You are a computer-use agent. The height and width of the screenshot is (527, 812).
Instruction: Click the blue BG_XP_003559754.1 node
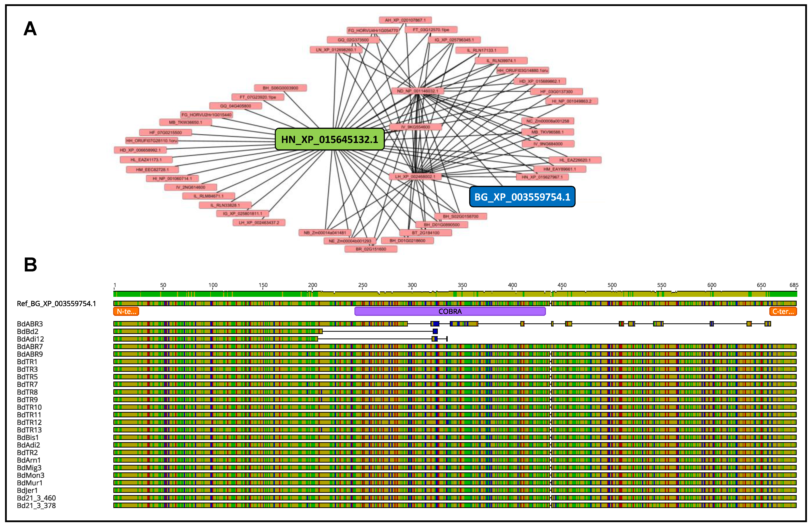point(522,197)
